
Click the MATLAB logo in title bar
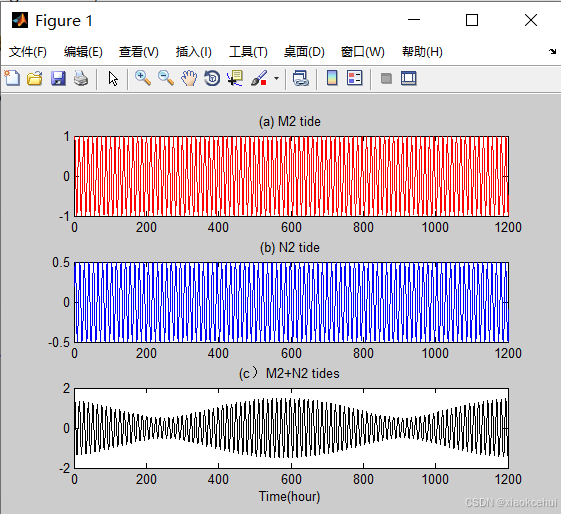(x=20, y=20)
